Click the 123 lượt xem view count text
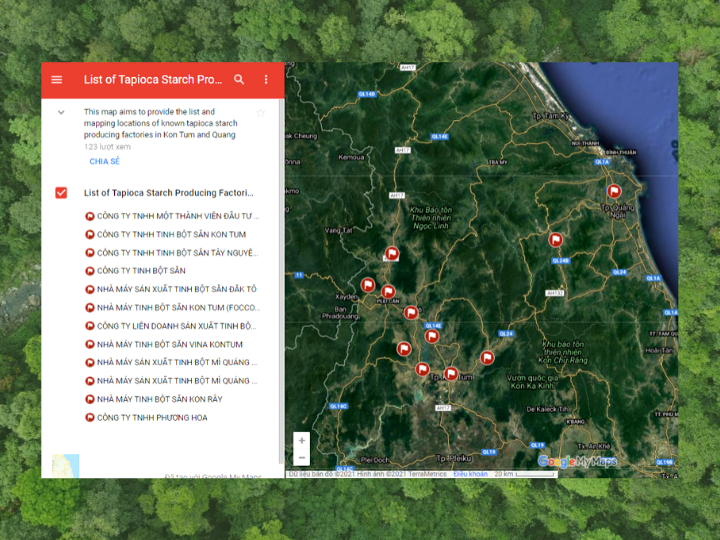The height and width of the screenshot is (540, 720). pyautogui.click(x=107, y=147)
